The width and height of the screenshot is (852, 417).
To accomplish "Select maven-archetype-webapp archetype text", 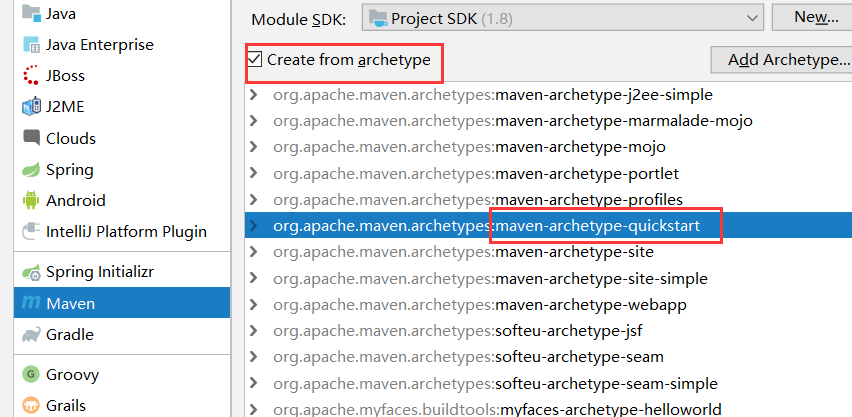I will point(591,304).
